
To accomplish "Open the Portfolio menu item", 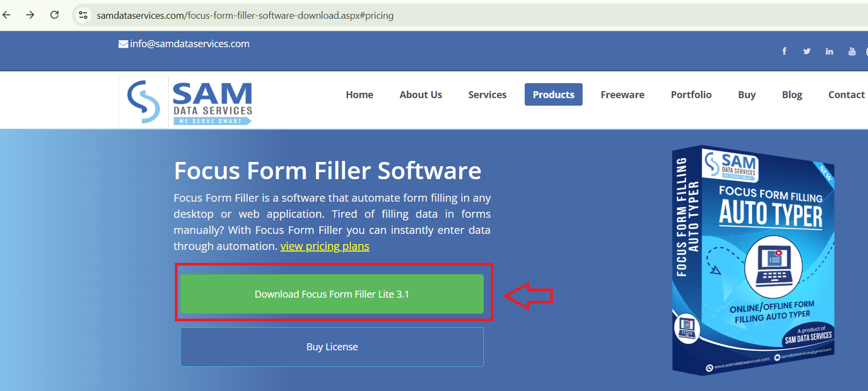I will coord(691,94).
